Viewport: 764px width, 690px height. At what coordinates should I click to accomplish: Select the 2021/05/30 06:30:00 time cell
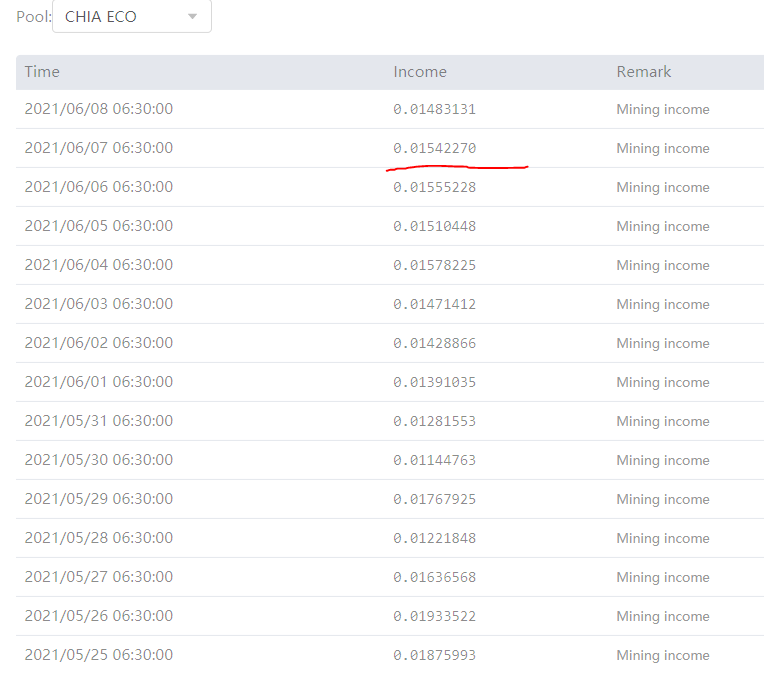(x=99, y=460)
